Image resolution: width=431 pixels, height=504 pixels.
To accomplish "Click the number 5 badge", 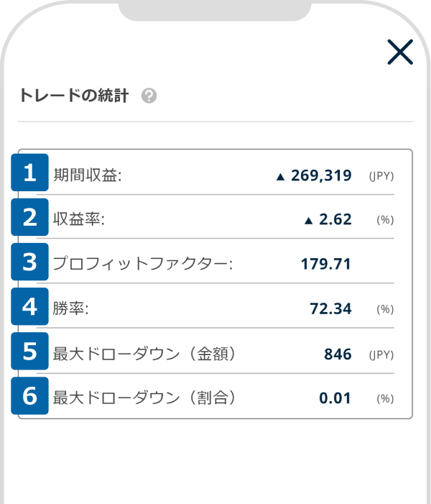I will click(30, 351).
